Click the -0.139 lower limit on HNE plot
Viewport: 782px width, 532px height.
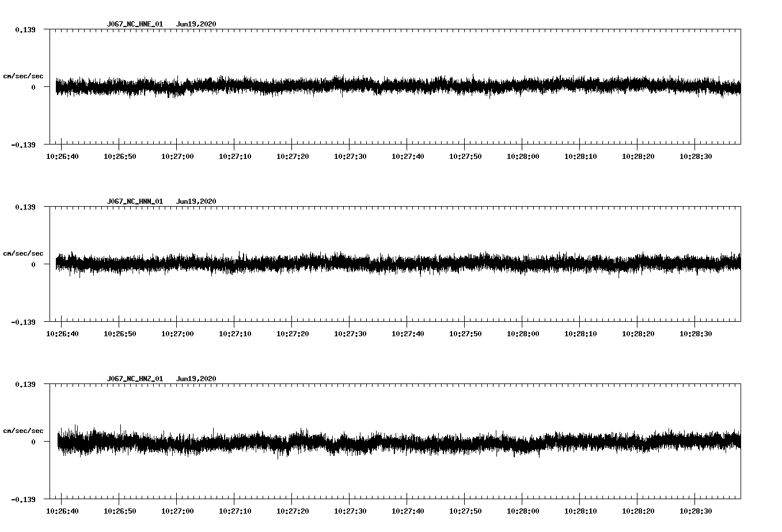[23, 145]
